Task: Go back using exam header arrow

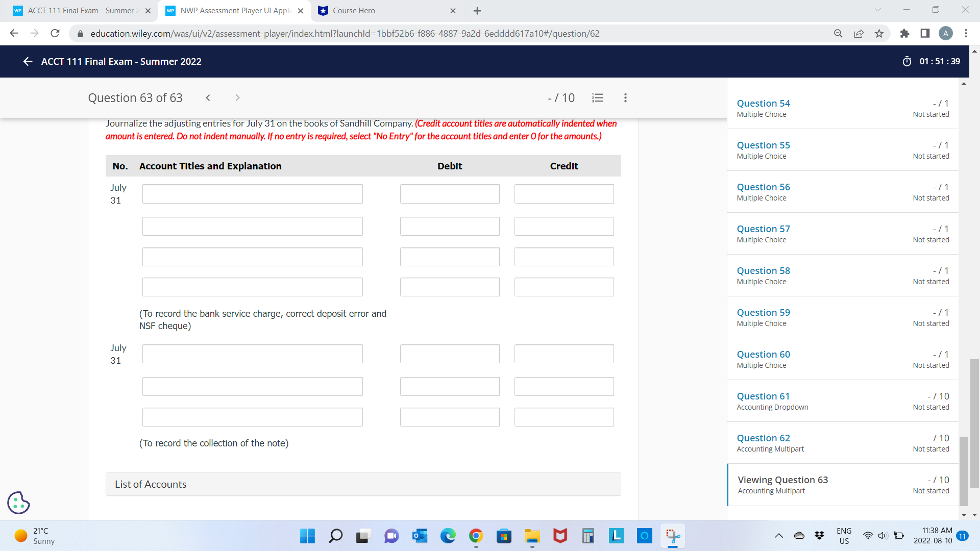Action: pyautogui.click(x=28, y=62)
